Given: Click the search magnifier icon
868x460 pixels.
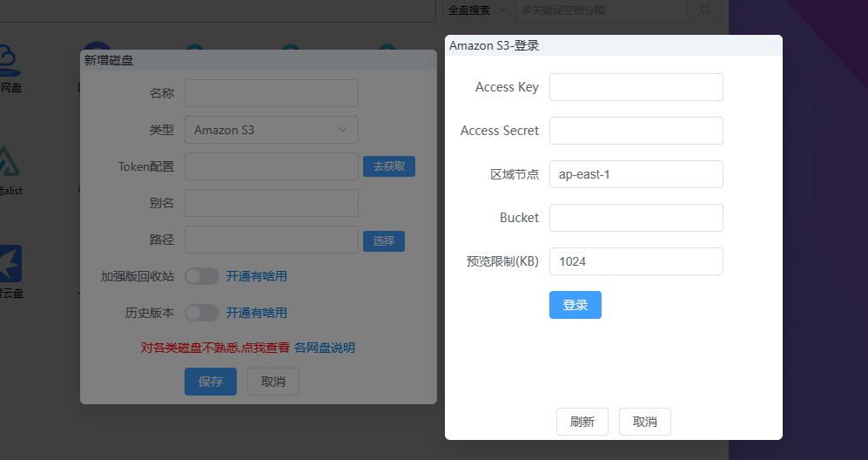Looking at the screenshot, I should pyautogui.click(x=704, y=10).
